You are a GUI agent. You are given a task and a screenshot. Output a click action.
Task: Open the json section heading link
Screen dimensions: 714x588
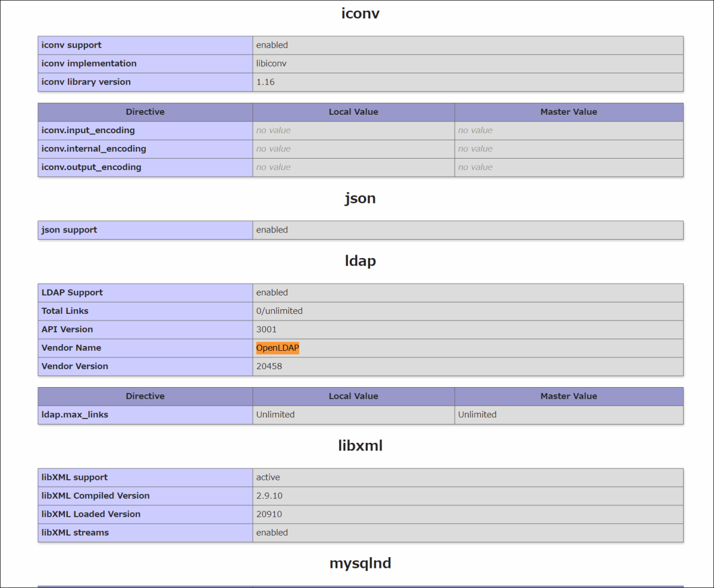[x=360, y=199]
